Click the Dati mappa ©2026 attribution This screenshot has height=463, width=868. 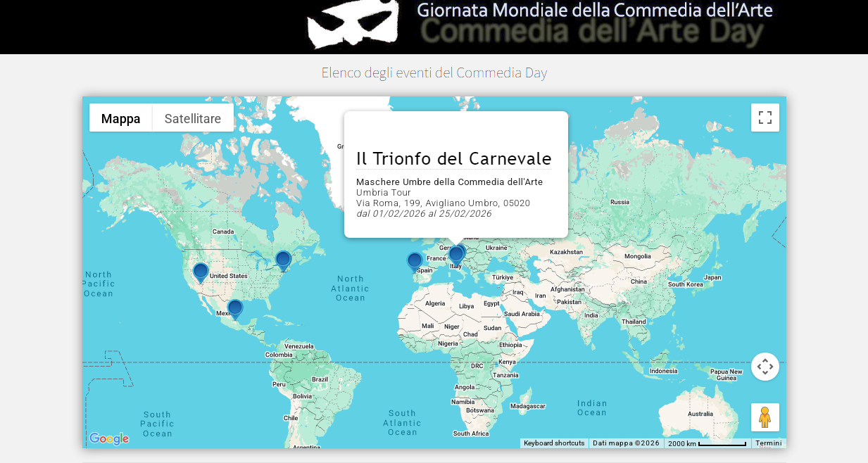(626, 443)
